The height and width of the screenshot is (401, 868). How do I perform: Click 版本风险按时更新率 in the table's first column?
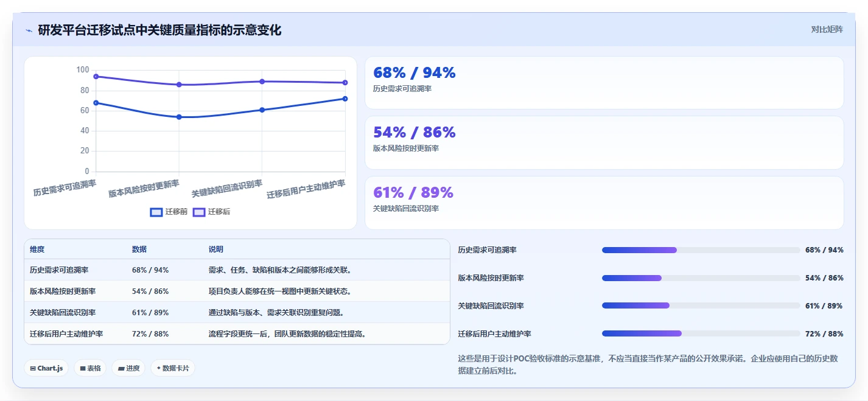[63, 291]
